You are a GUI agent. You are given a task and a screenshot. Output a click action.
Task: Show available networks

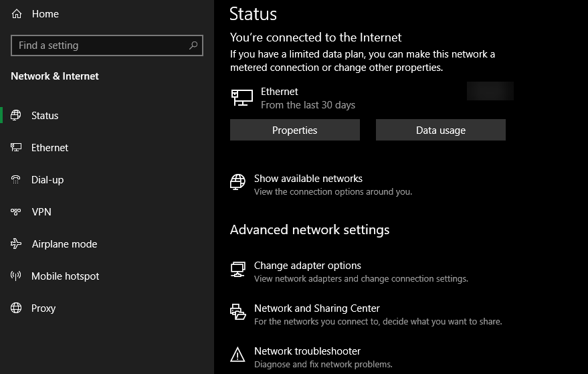[x=308, y=179]
